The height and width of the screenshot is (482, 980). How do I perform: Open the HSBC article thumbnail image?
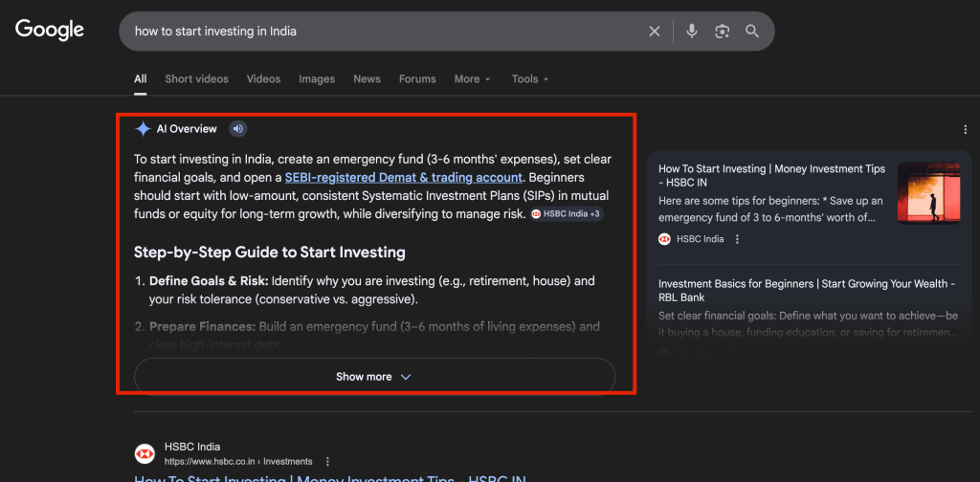click(928, 194)
